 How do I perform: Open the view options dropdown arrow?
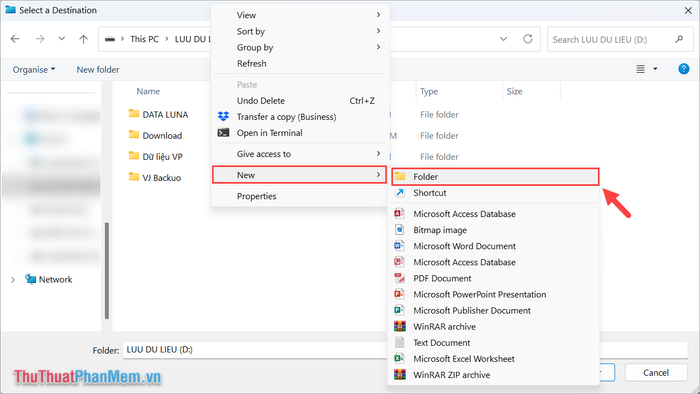655,69
